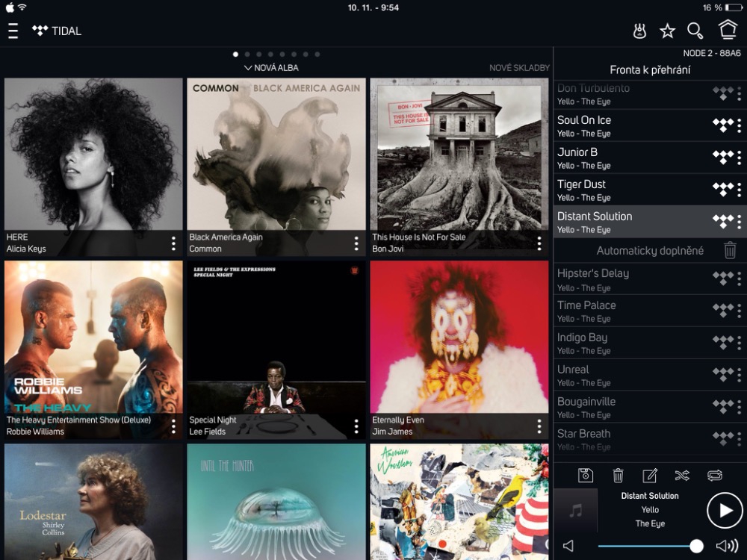Open search with the magnifier icon
Viewport: 747px width, 560px height.
695,31
